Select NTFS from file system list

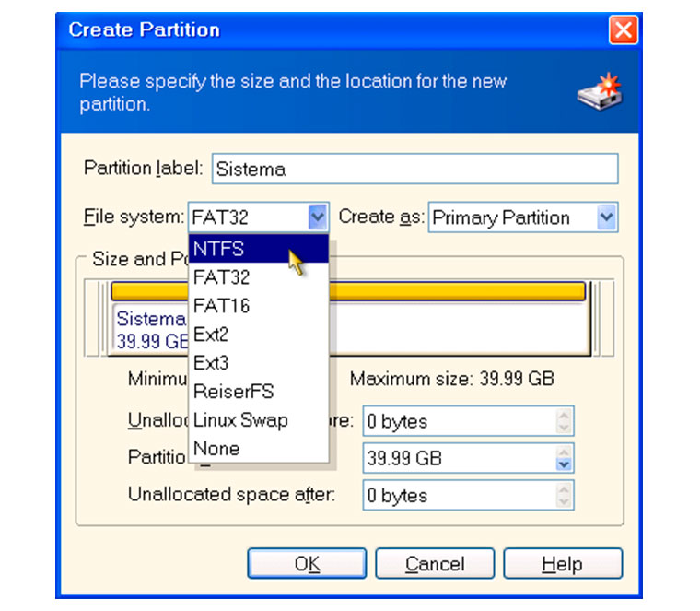coord(259,249)
